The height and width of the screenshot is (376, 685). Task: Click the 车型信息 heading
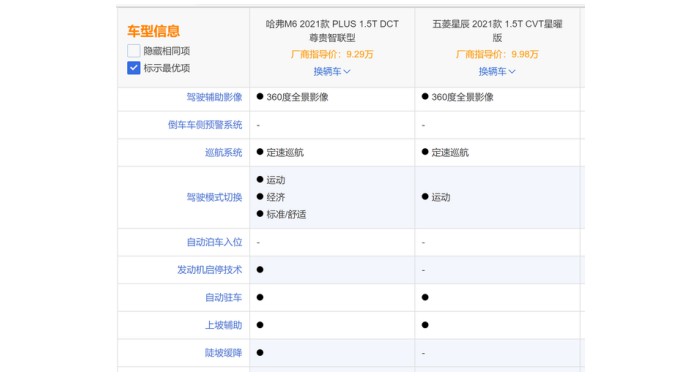click(x=153, y=31)
